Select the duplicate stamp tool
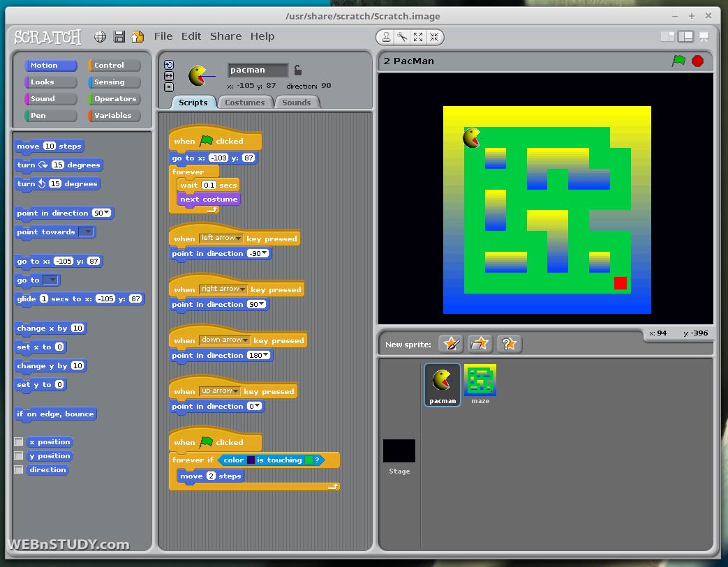This screenshot has width=728, height=567. [386, 37]
